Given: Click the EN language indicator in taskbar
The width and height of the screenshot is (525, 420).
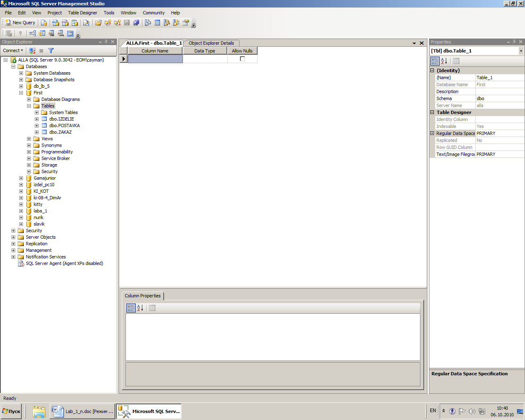Looking at the screenshot, I should pyautogui.click(x=433, y=411).
